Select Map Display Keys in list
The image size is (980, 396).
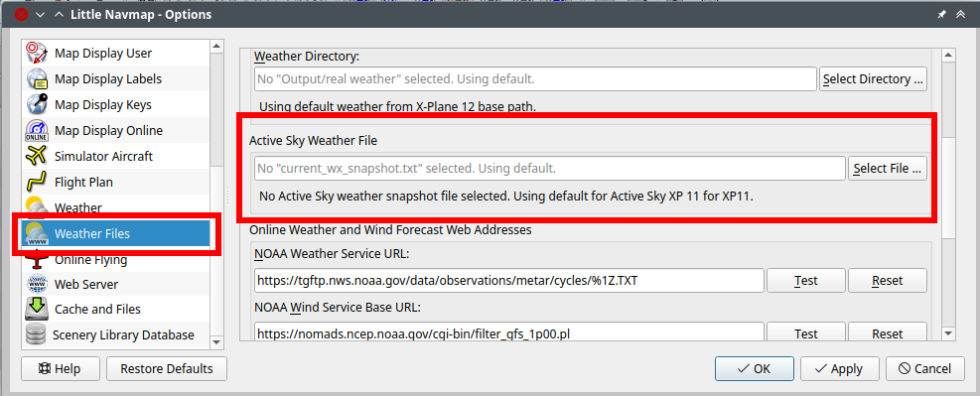tap(116, 104)
